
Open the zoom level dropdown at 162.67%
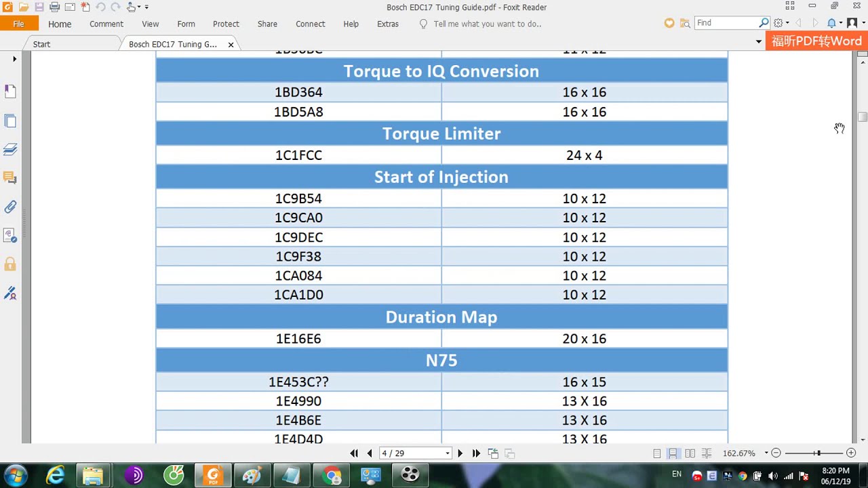point(766,453)
